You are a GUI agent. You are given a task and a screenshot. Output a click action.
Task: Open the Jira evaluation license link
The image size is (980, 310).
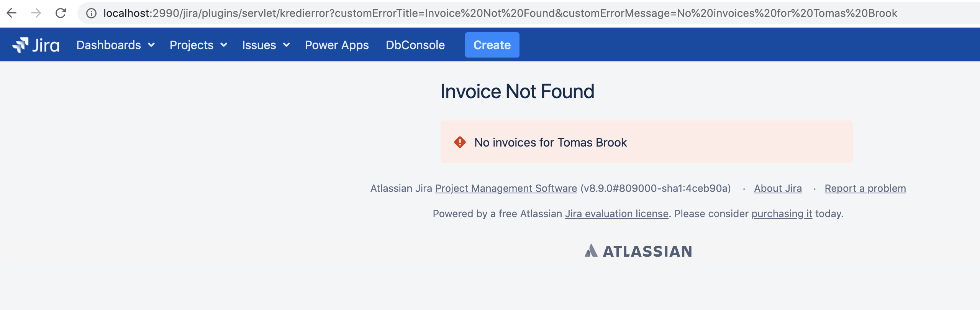pyautogui.click(x=617, y=214)
